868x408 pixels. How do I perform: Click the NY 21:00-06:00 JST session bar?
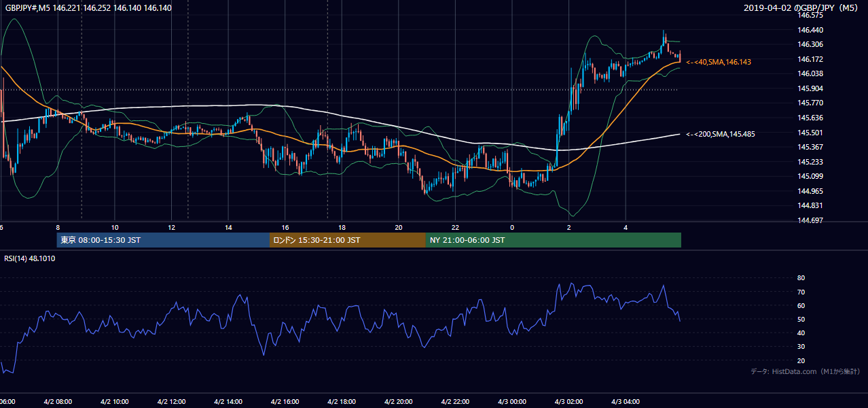click(x=554, y=240)
